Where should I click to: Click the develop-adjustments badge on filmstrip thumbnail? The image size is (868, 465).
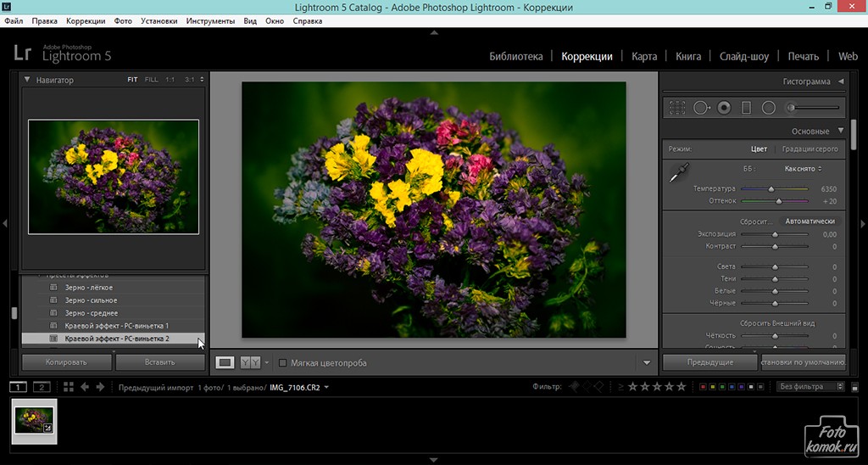pyautogui.click(x=48, y=428)
